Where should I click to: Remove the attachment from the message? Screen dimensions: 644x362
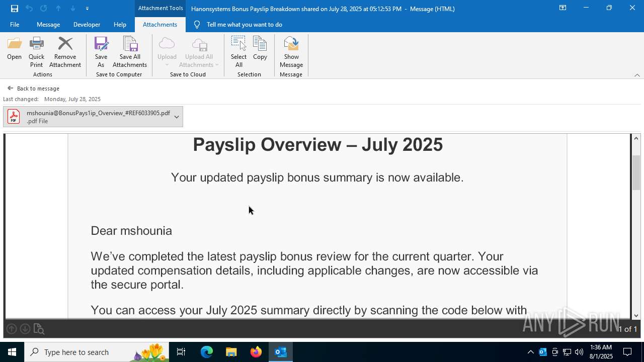pos(65,52)
